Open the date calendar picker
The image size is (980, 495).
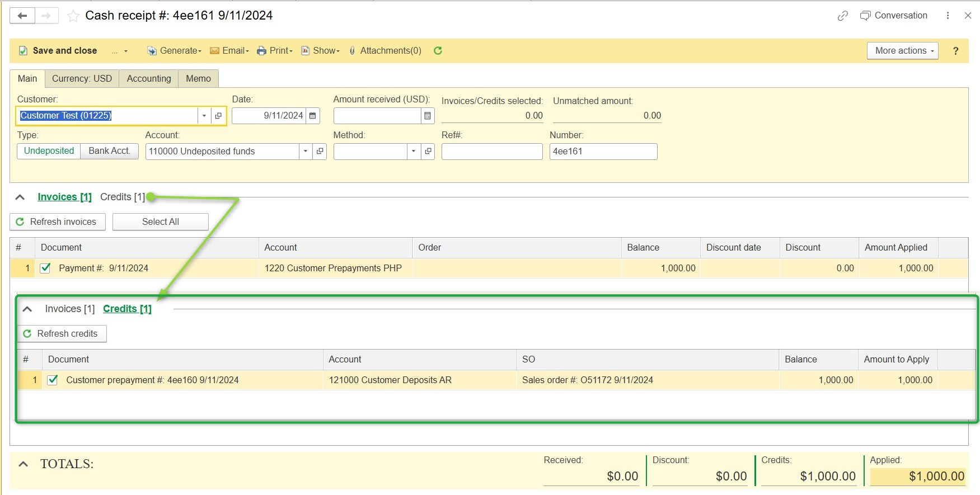pyautogui.click(x=313, y=116)
